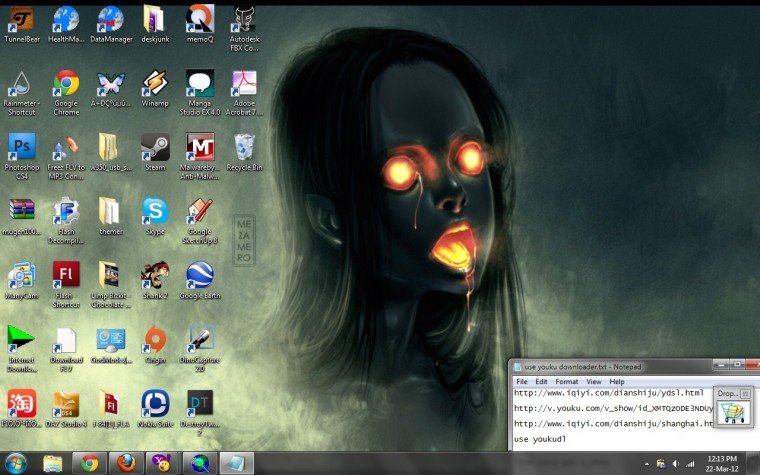The height and width of the screenshot is (475, 760).
Task: Click the Drop... shopping cart gadget
Action: [734, 412]
